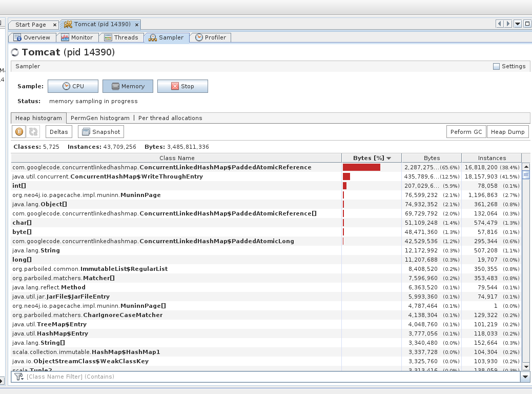Toggle the Settings checkbox
The image size is (532, 394).
(496, 67)
